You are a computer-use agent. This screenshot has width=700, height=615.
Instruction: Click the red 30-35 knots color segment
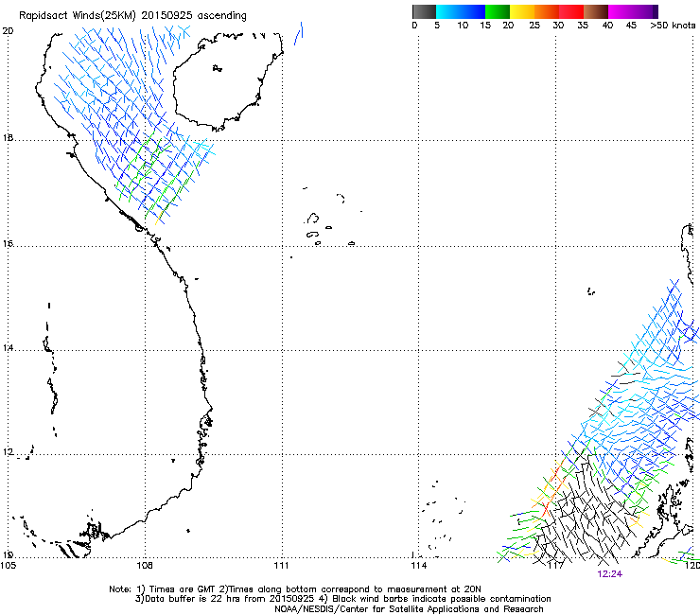click(x=571, y=11)
